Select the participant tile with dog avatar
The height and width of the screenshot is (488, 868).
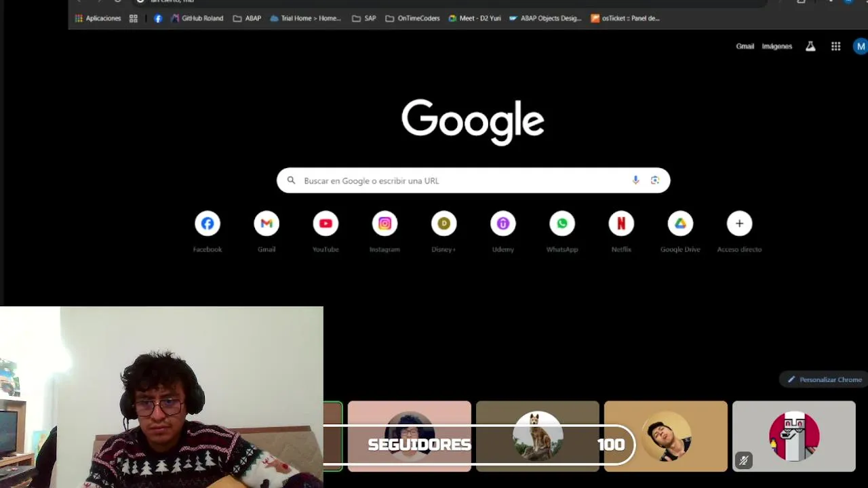[537, 436]
